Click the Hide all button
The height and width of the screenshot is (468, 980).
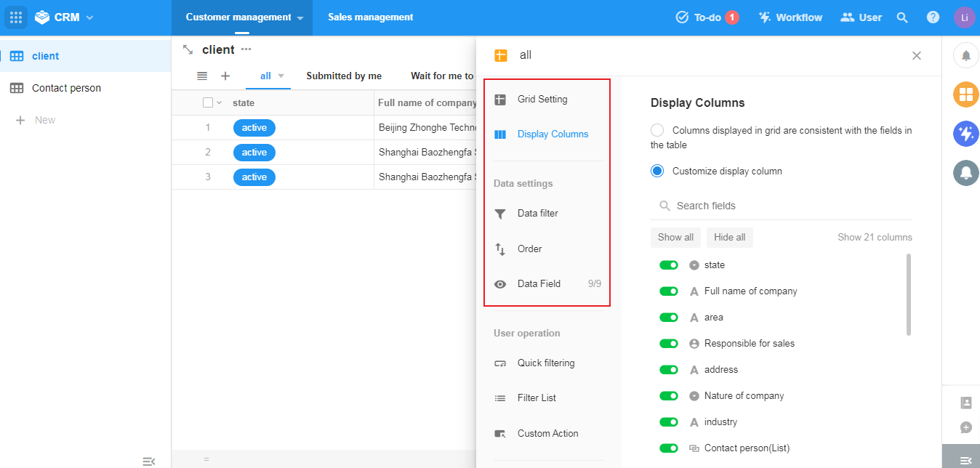click(729, 237)
